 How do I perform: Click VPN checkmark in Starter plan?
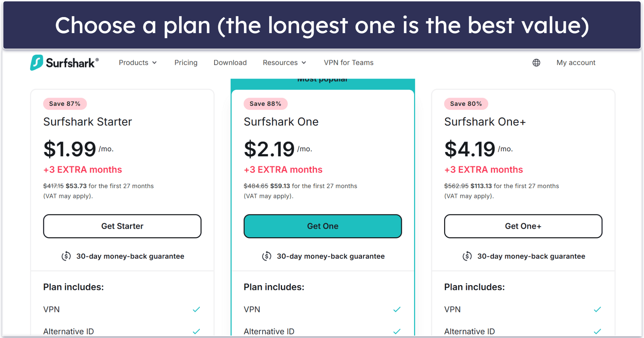196,310
